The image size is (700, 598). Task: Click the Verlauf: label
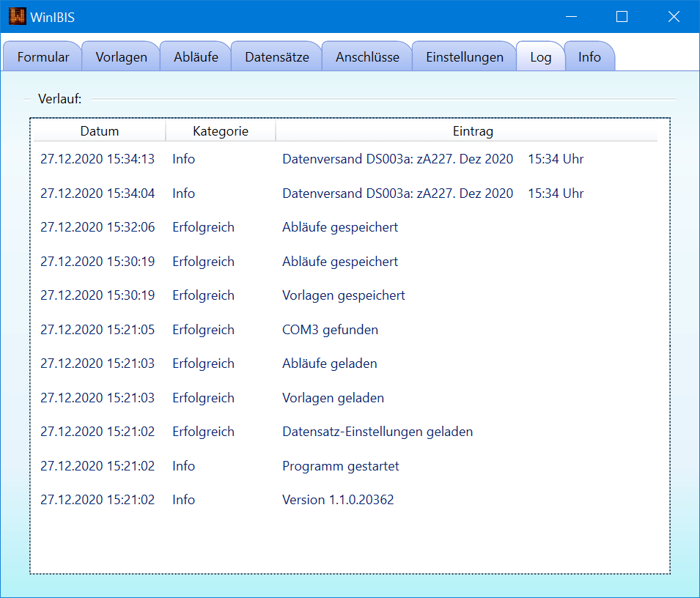pyautogui.click(x=60, y=99)
